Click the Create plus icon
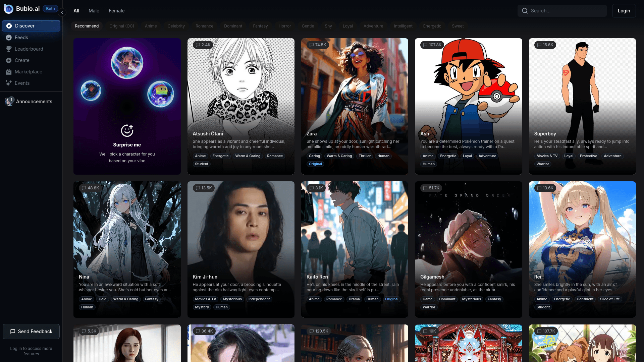Viewport: 644px width, 362px height. [x=9, y=60]
